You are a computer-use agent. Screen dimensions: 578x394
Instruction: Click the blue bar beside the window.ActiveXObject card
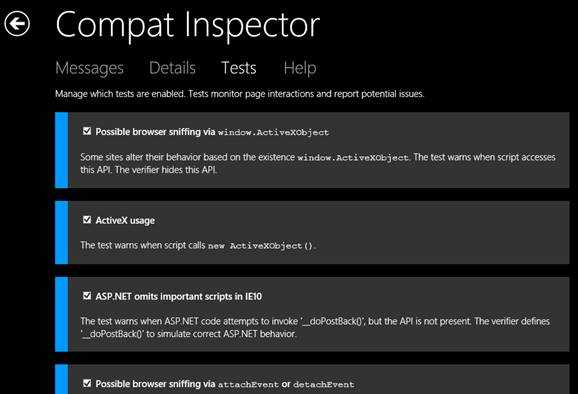(x=62, y=150)
